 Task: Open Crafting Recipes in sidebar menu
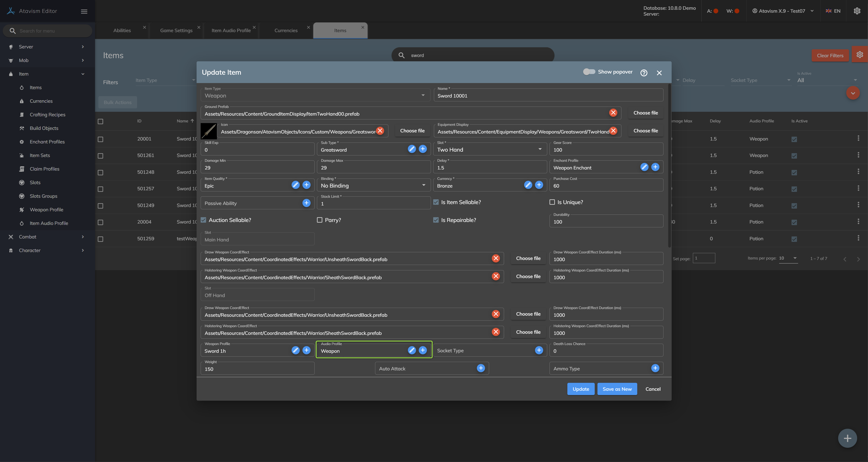48,114
